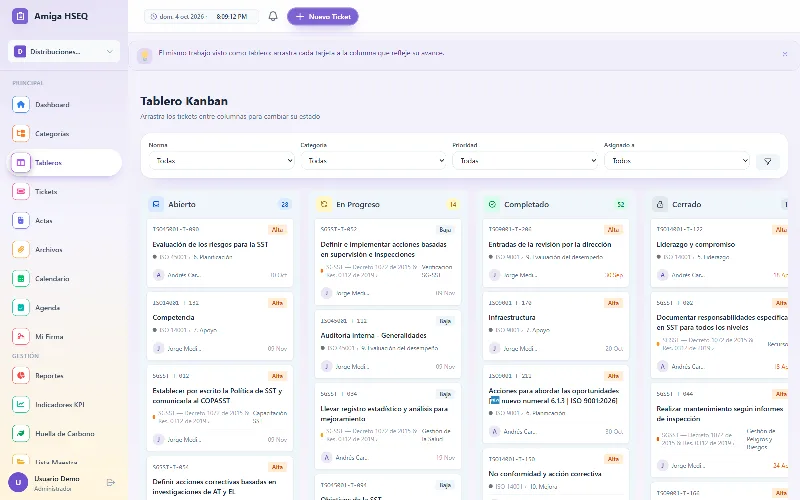This screenshot has width=800, height=500.
Task: Go to Dashboard in the sidebar
Action: pyautogui.click(x=64, y=105)
